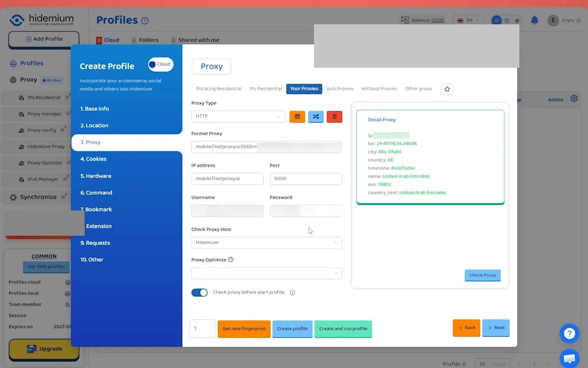Click the info icon beside Proxy Optimize
This screenshot has width=588, height=368.
(231, 260)
